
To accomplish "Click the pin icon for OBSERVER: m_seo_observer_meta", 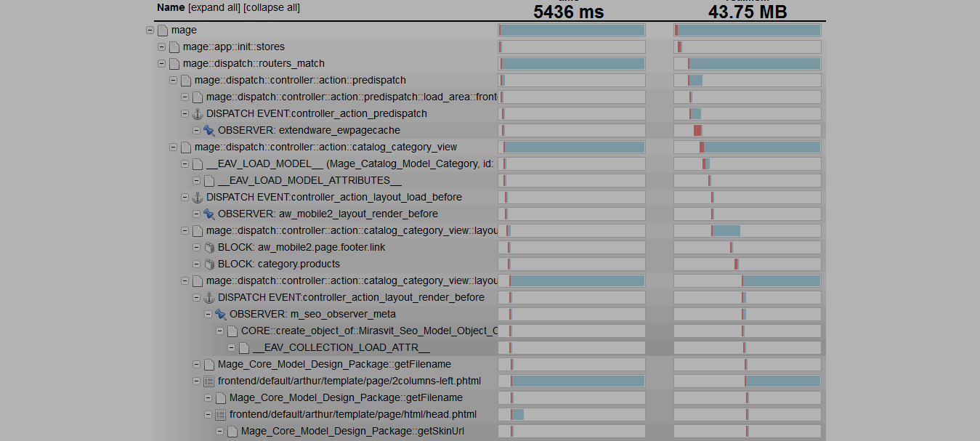I will click(x=221, y=315).
